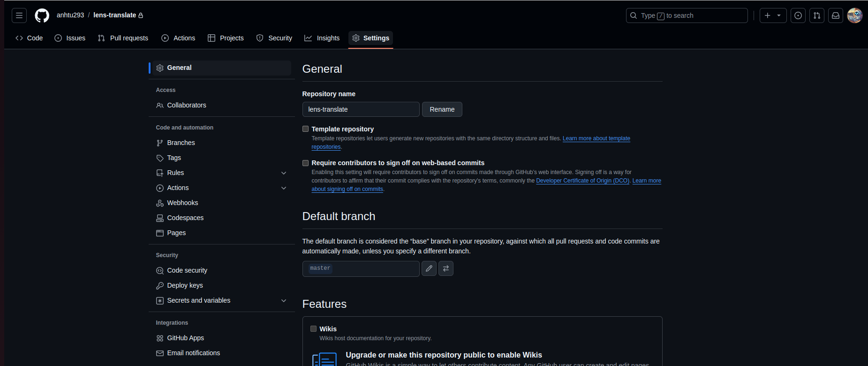The width and height of the screenshot is (868, 366).
Task: Open Tags settings
Action: coord(222,158)
